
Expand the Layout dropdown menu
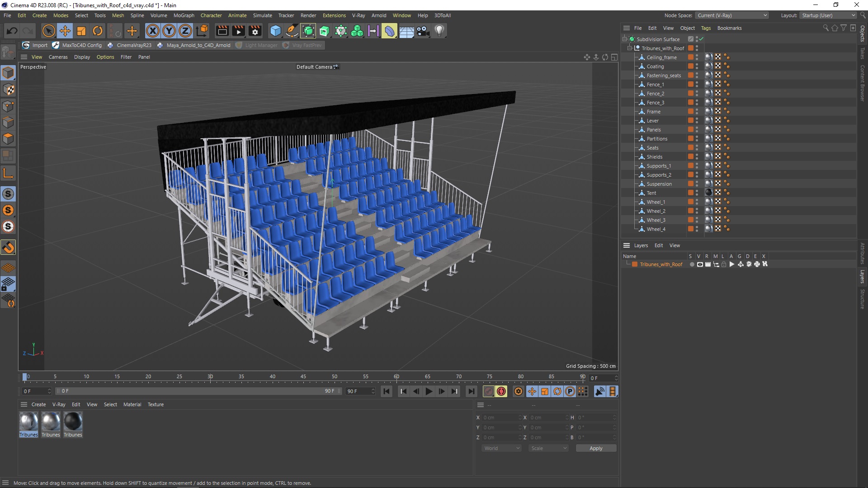click(x=829, y=15)
